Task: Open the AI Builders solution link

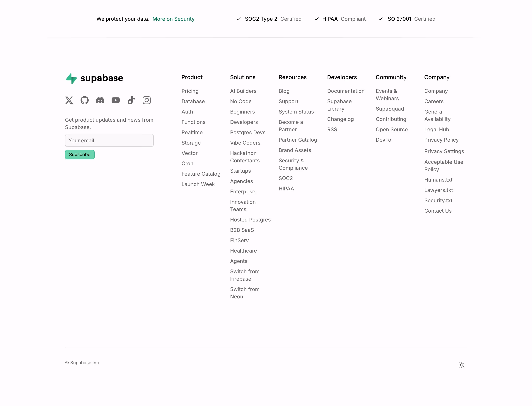Action: click(243, 91)
